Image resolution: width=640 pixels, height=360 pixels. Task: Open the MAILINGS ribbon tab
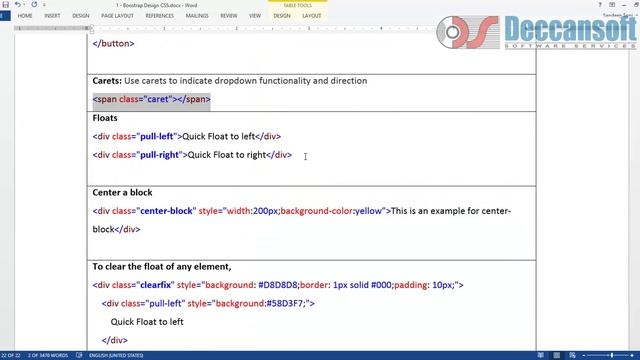click(x=197, y=16)
